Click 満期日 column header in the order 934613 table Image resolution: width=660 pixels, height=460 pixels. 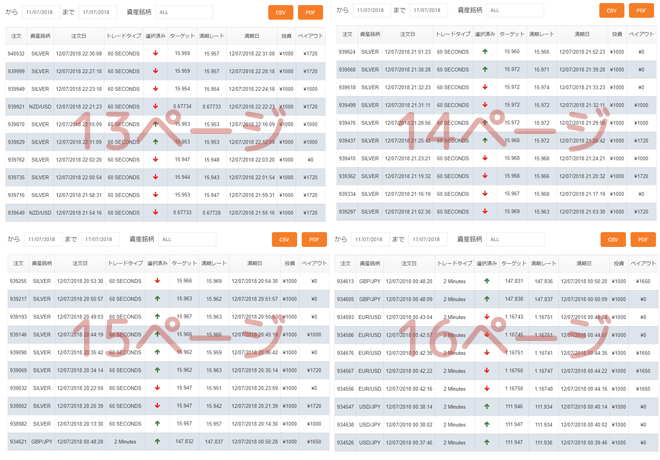point(584,263)
